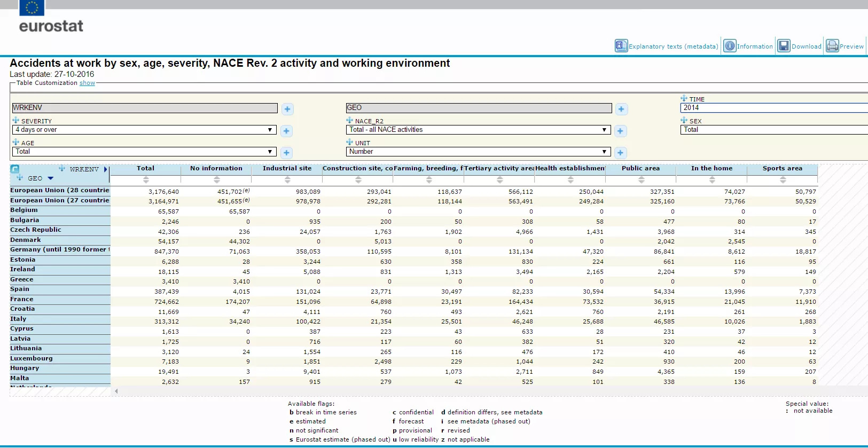Click the Download link text
This screenshot has width=868, height=448.
[x=806, y=46]
